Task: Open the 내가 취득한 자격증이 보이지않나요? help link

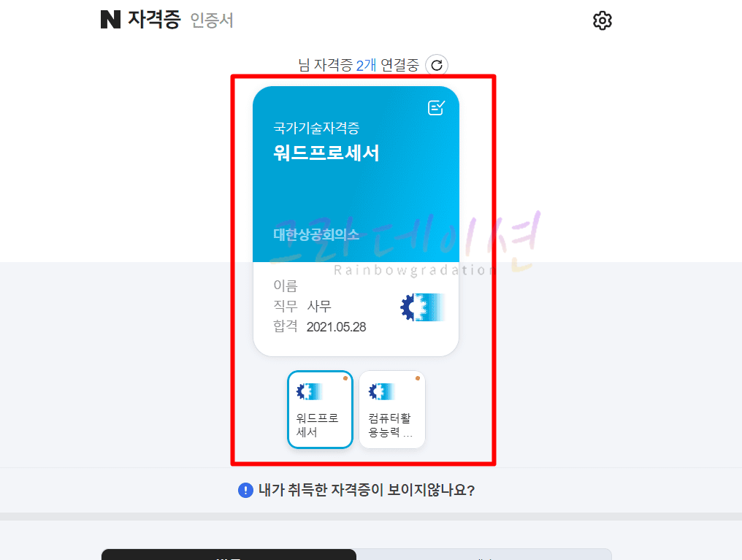Action: coord(367,490)
